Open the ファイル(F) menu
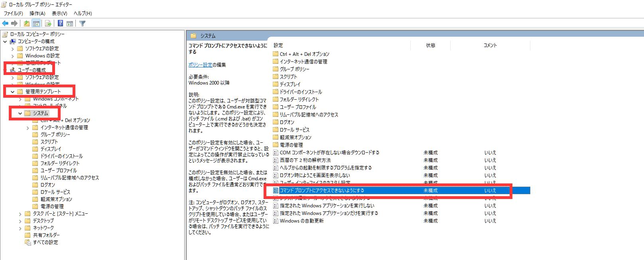 (14, 14)
